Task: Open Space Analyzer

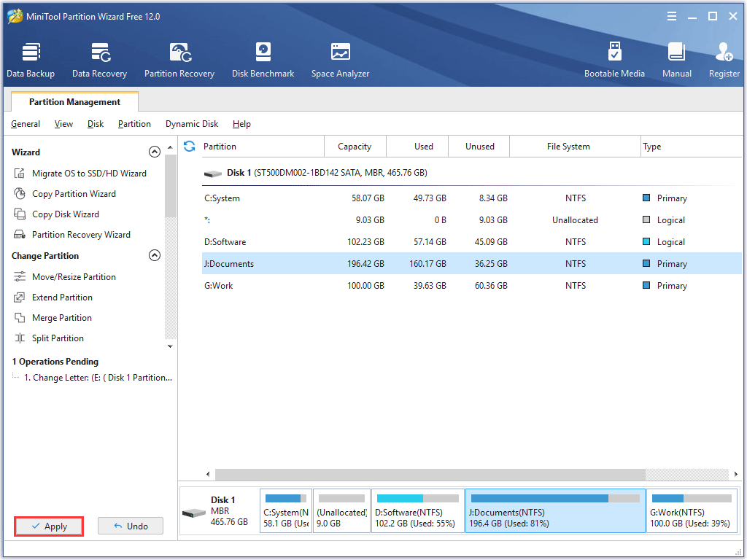Action: [340, 60]
